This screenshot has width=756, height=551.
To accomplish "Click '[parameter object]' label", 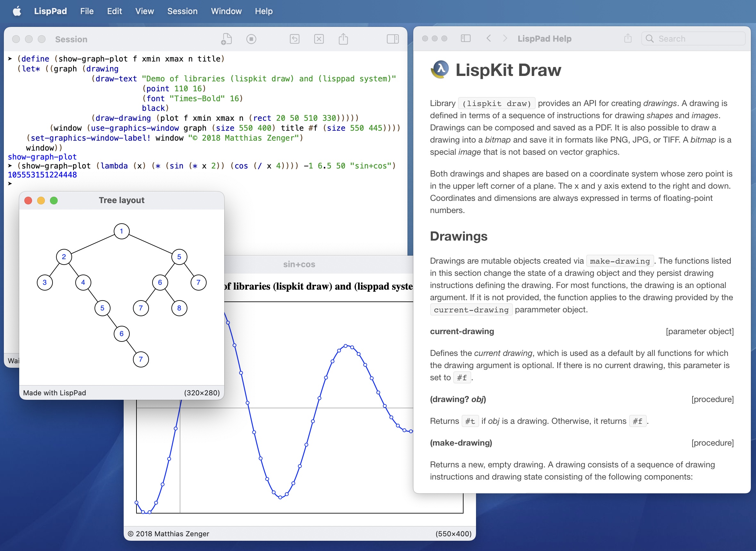I will (x=699, y=331).
